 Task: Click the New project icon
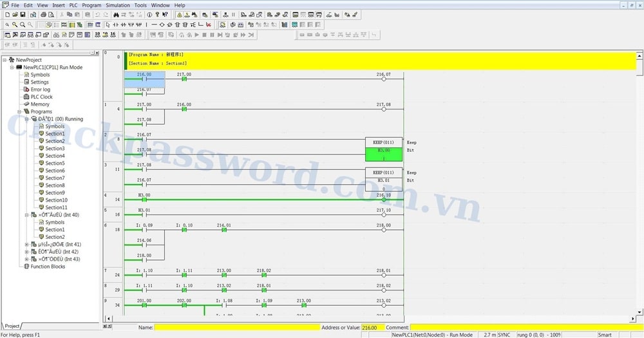point(6,15)
